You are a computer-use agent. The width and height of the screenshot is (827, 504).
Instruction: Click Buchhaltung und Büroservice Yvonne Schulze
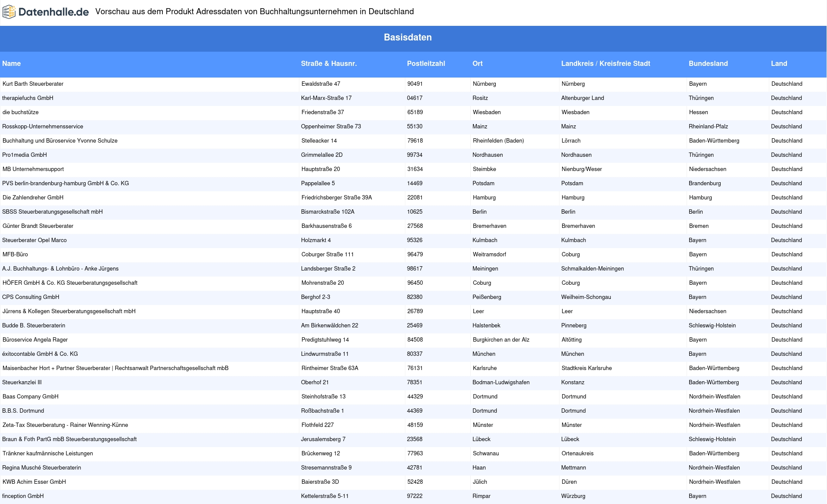[60, 140]
